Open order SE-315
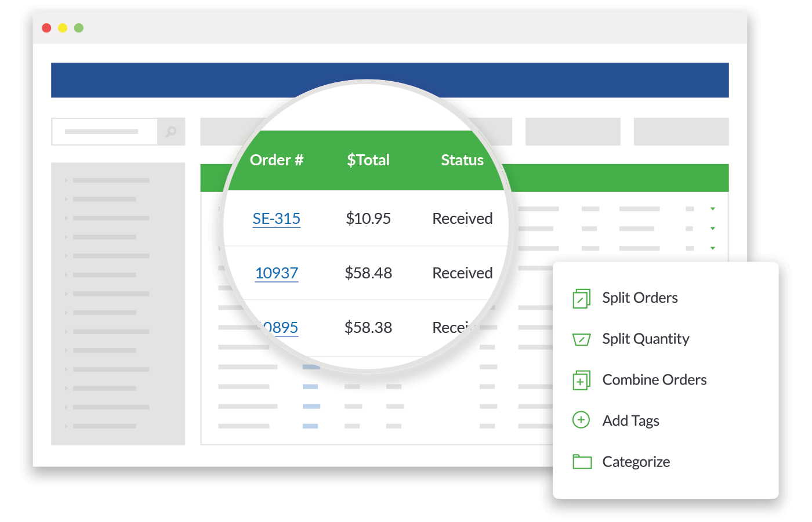Viewport: 812px width, 522px height. [x=277, y=219]
